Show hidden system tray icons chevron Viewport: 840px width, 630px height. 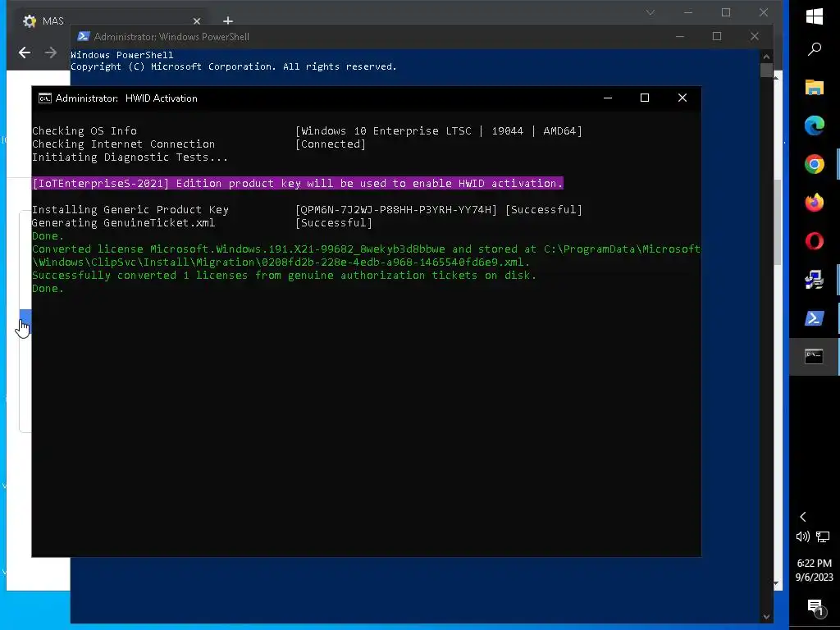coord(803,517)
